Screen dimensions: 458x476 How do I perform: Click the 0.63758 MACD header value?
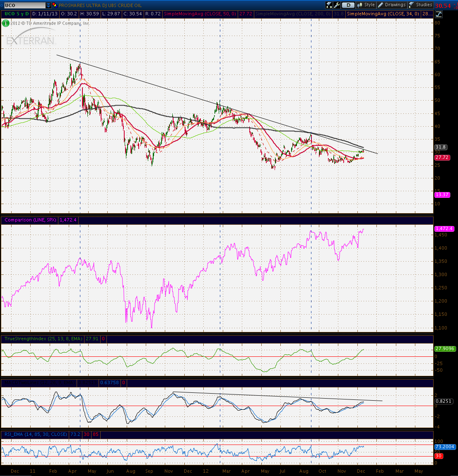(110, 382)
